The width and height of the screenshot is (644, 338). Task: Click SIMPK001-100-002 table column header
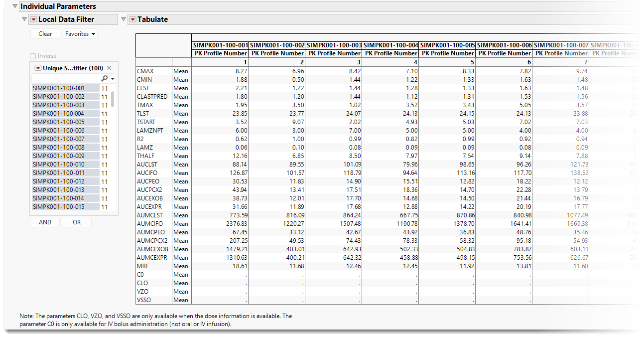(277, 45)
